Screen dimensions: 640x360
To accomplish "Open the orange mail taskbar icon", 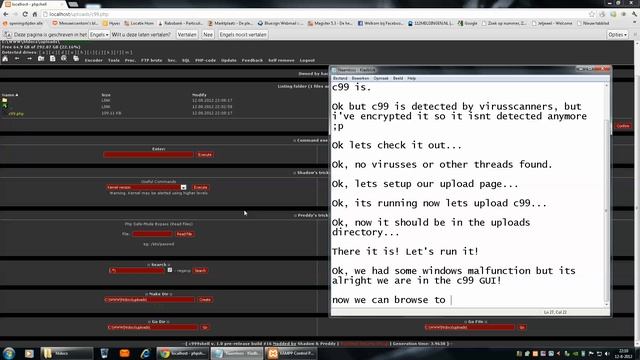I will [x=124, y=353].
